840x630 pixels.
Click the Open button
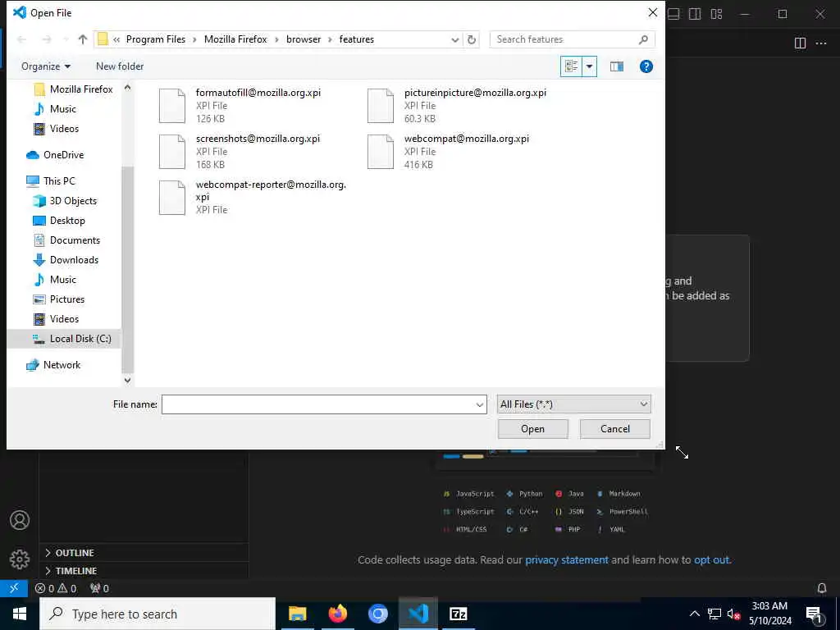(x=532, y=429)
